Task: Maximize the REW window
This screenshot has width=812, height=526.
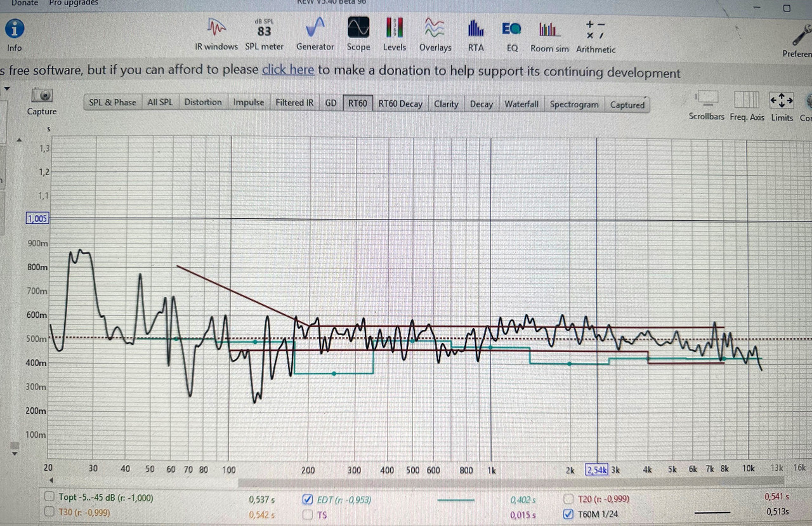Action: click(x=787, y=8)
